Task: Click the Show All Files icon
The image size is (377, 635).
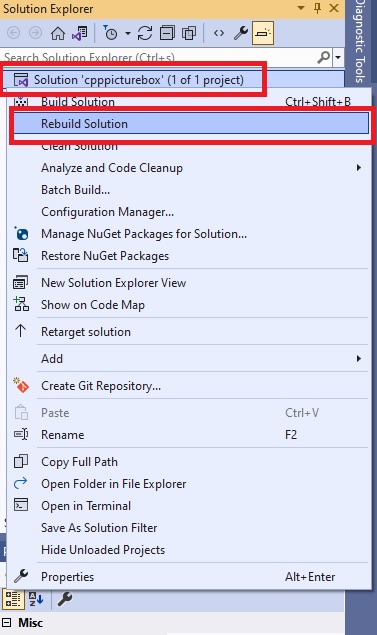Action: click(189, 33)
